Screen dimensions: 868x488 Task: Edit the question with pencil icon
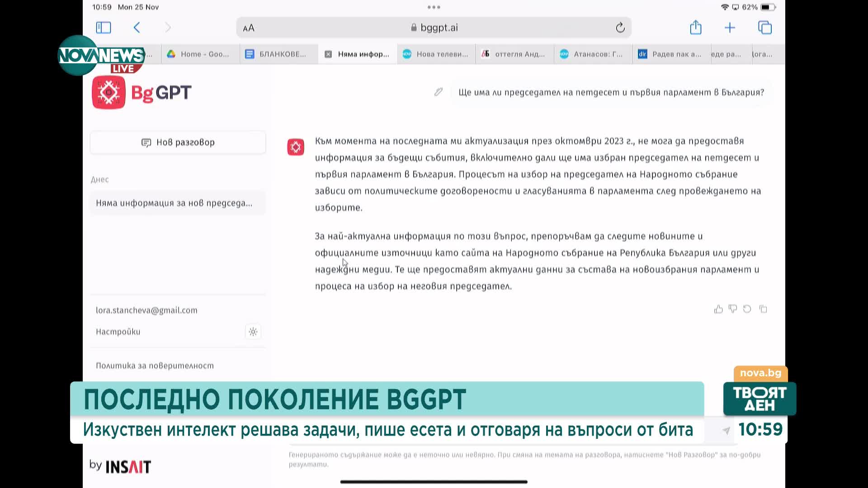(438, 92)
